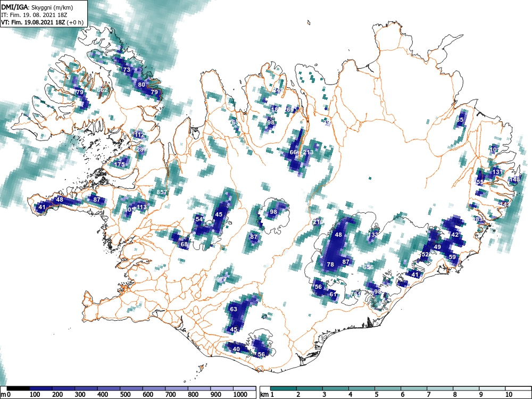Viewport: 532px width, 399px height.
Task: Click the visibility value '131' in the east
Action: [x=497, y=172]
